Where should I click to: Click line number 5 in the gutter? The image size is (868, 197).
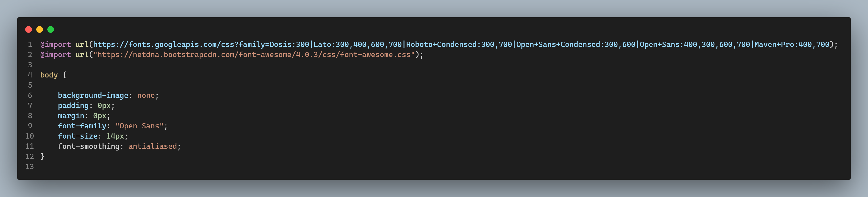(x=30, y=85)
